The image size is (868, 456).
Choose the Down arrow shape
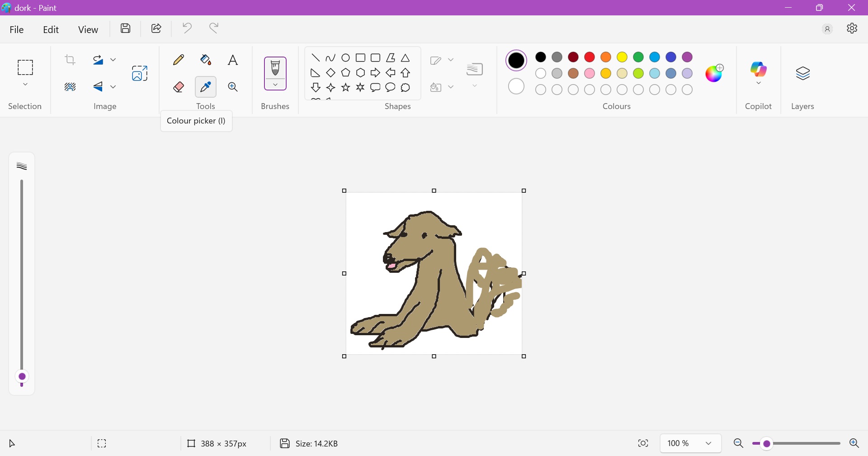[x=316, y=88]
